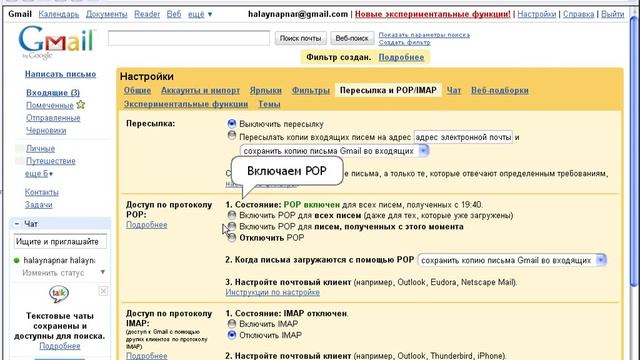
Task: Open Входящие (3) folder
Action: (53, 93)
